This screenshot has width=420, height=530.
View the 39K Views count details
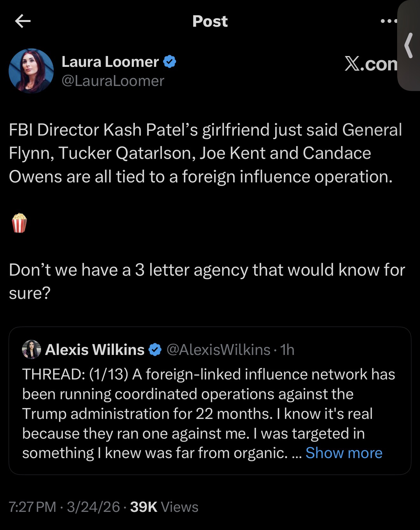tap(164, 507)
